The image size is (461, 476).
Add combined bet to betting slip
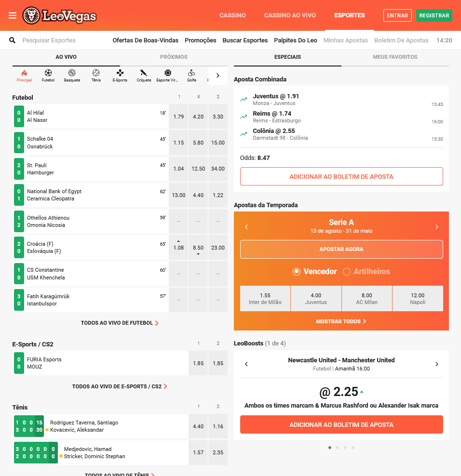(x=341, y=176)
